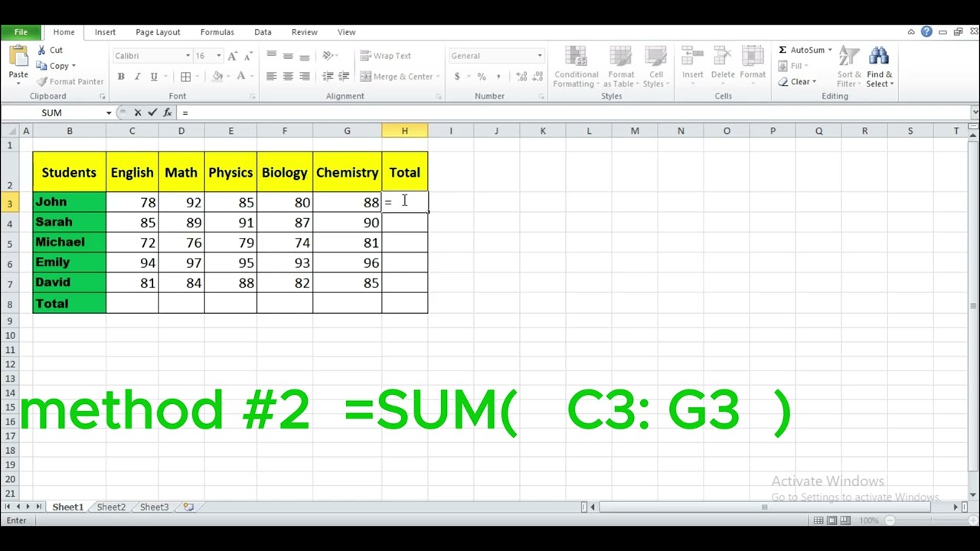
Task: Open the Font Color dropdown arrow
Action: point(251,77)
